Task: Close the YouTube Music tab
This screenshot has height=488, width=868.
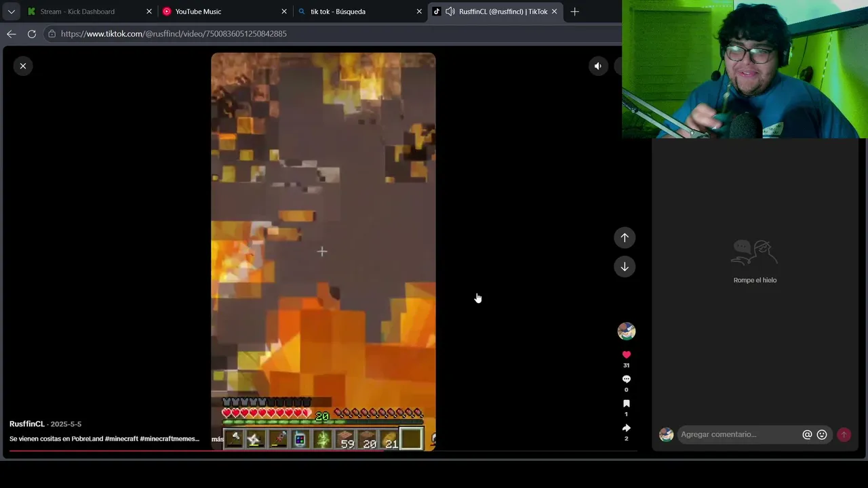Action: click(284, 12)
